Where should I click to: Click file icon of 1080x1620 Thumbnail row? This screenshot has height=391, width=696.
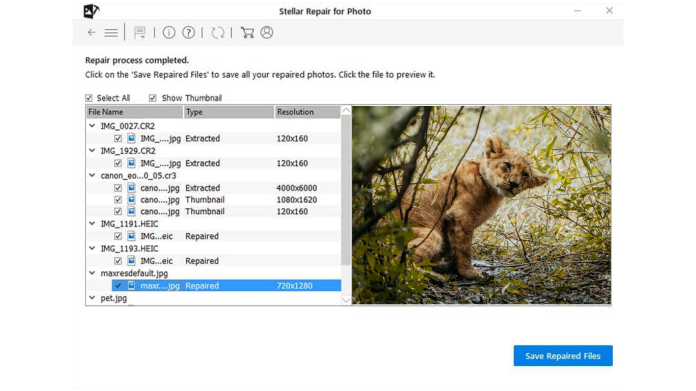(131, 200)
